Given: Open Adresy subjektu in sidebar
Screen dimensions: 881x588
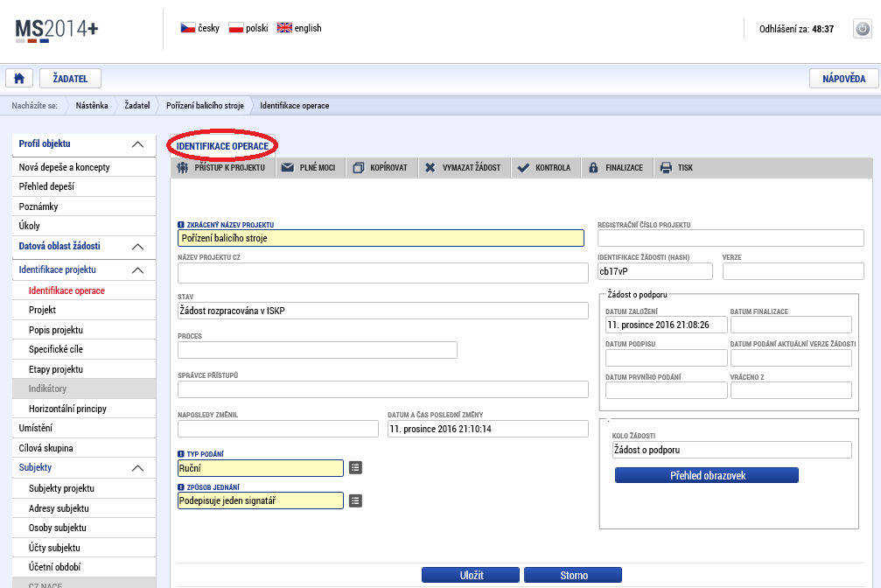Looking at the screenshot, I should tap(84, 508).
